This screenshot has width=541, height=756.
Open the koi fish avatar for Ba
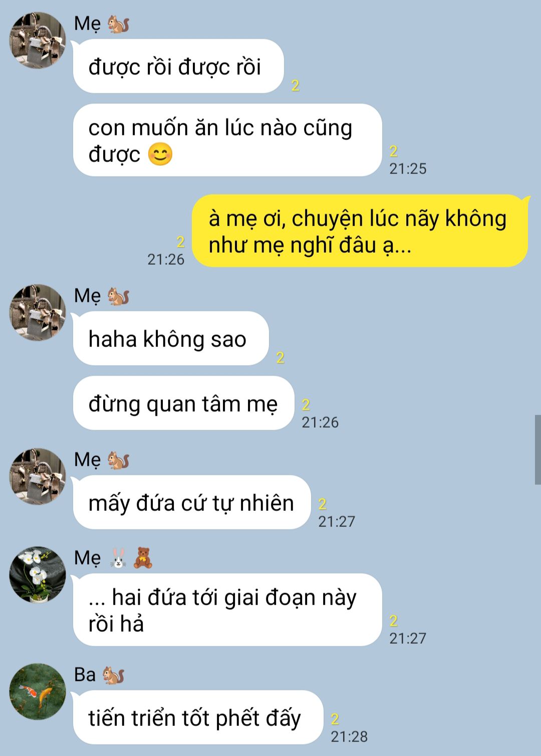coord(38,691)
